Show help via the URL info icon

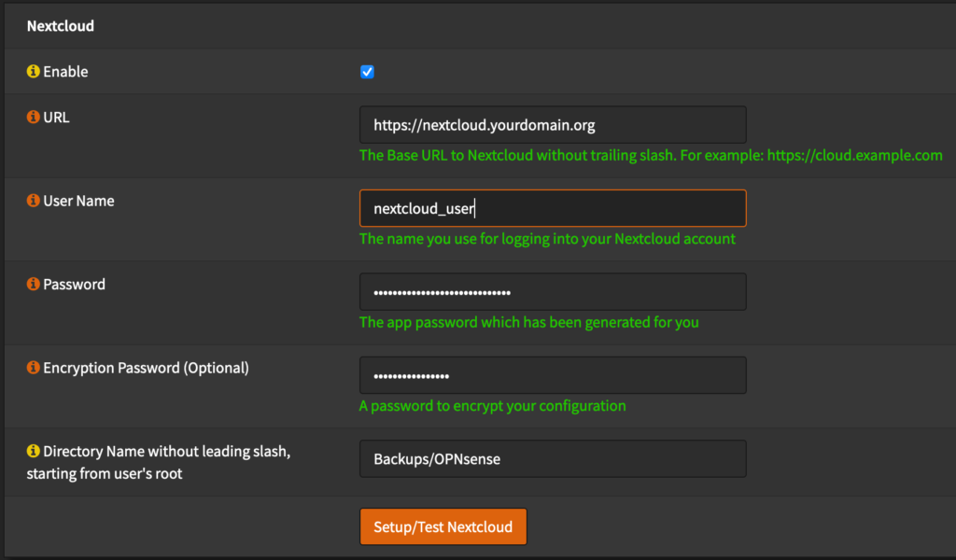coord(34,119)
